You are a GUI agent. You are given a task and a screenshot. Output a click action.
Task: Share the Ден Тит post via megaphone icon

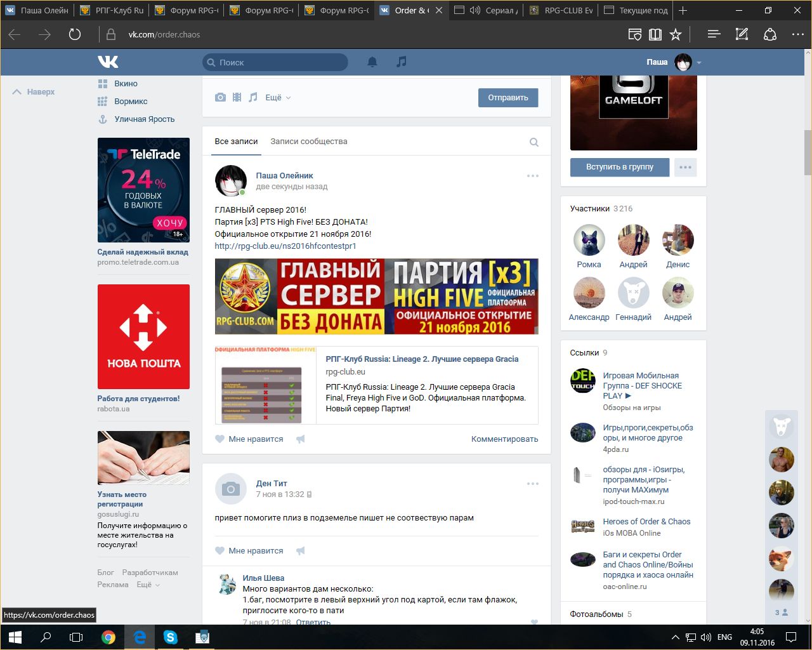pos(301,550)
